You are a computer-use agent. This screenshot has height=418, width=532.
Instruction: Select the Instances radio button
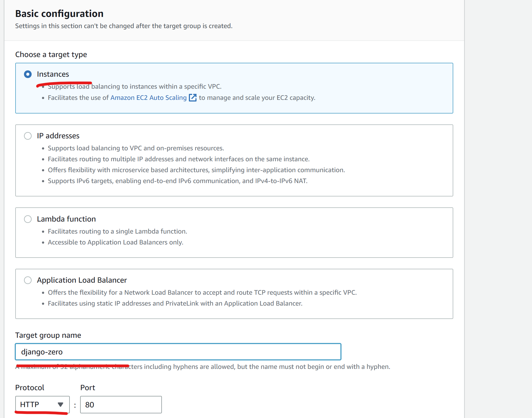pyautogui.click(x=28, y=74)
